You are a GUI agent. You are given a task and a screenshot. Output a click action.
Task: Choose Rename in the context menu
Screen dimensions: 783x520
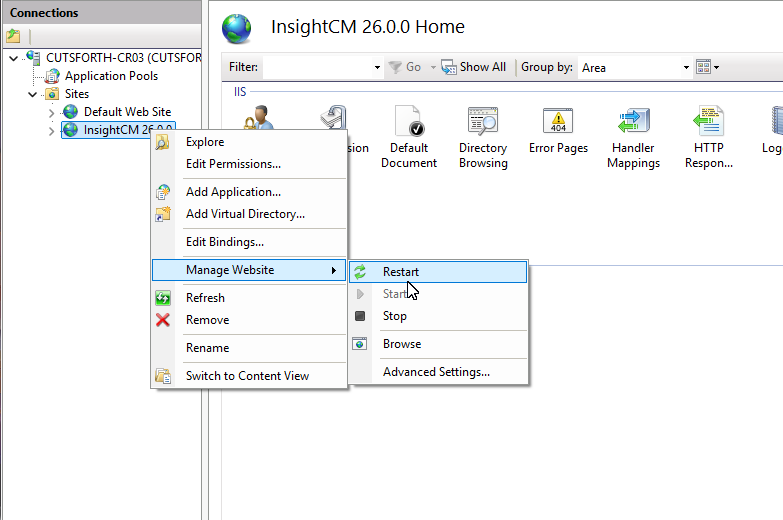click(249, 348)
